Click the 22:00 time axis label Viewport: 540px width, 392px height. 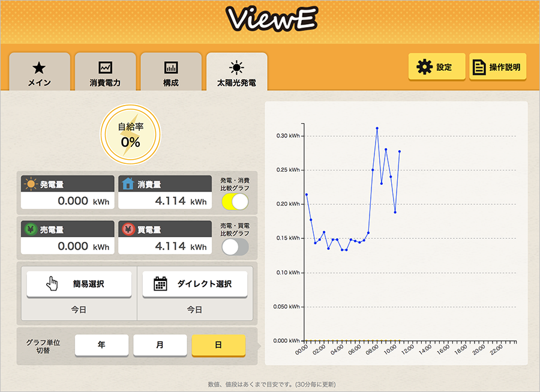(496, 349)
